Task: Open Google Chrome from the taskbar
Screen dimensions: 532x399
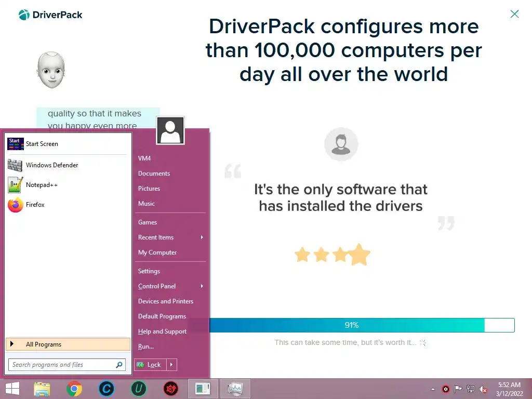Action: (x=74, y=389)
